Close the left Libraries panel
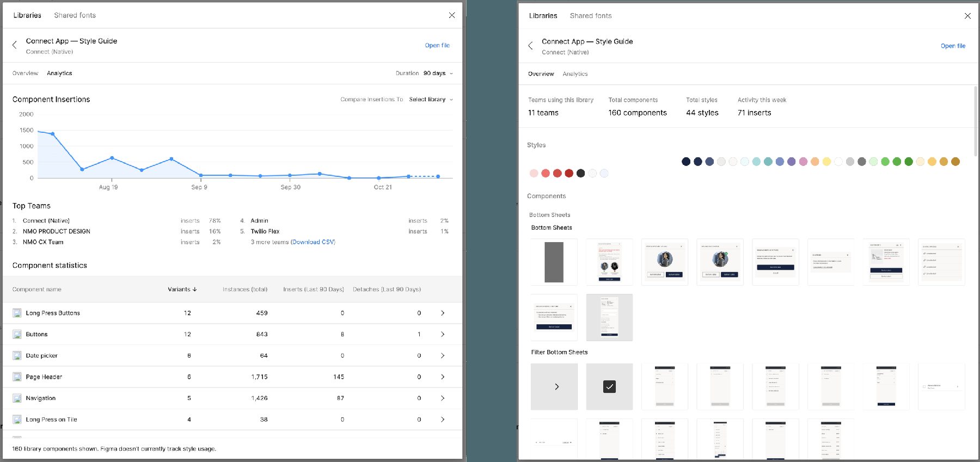This screenshot has height=462, width=980. (x=452, y=15)
